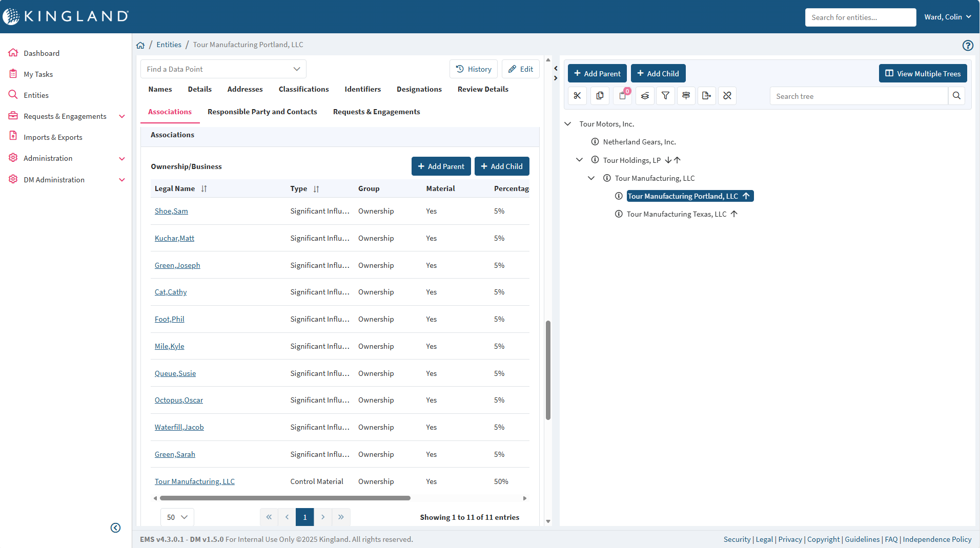Click into the Search tree input field
980x548 pixels.
859,96
